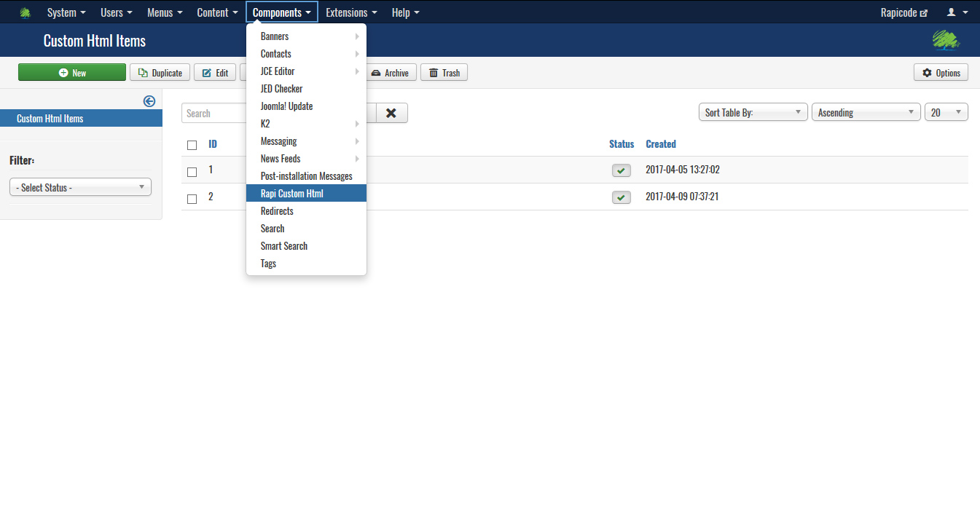Viewport: 980px width, 509px height.
Task: Click the created date 2017-04-09 07:37:21
Action: coord(682,197)
